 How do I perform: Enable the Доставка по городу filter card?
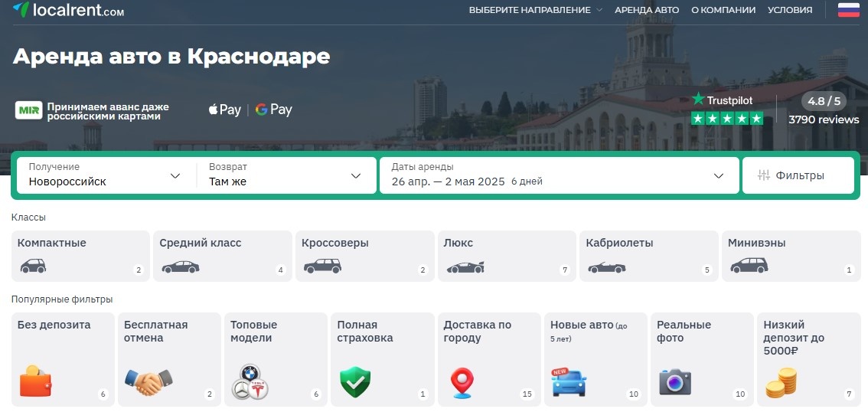489,359
